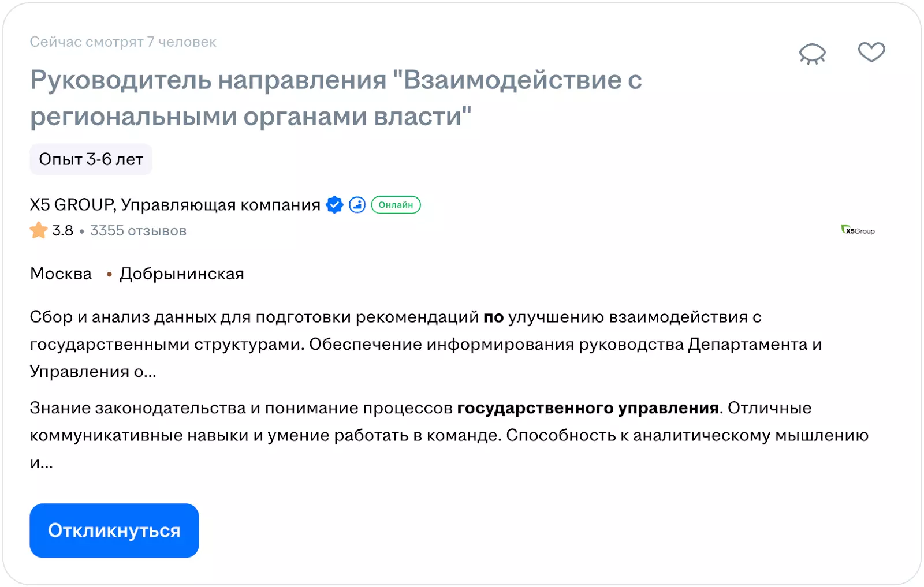Click the green "Онлайн" status badge
The height and width of the screenshot is (587, 924).
pos(396,205)
